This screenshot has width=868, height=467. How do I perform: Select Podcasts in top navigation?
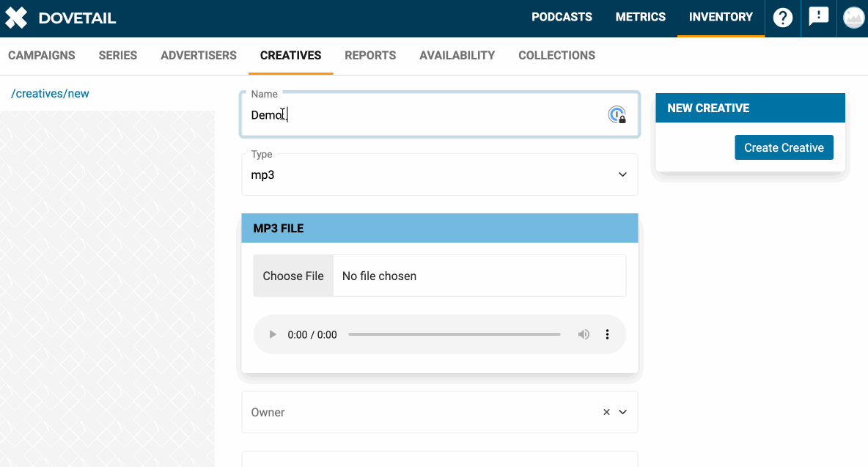click(x=562, y=18)
